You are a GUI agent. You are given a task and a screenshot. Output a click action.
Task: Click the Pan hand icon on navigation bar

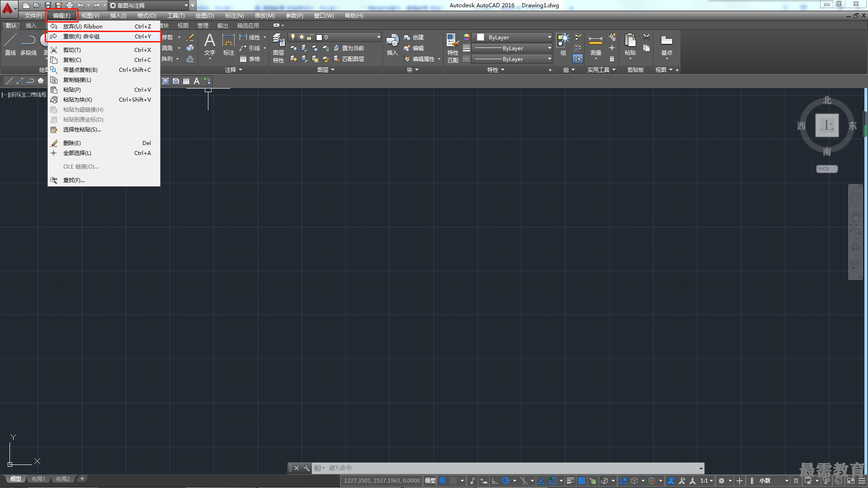coord(855,216)
